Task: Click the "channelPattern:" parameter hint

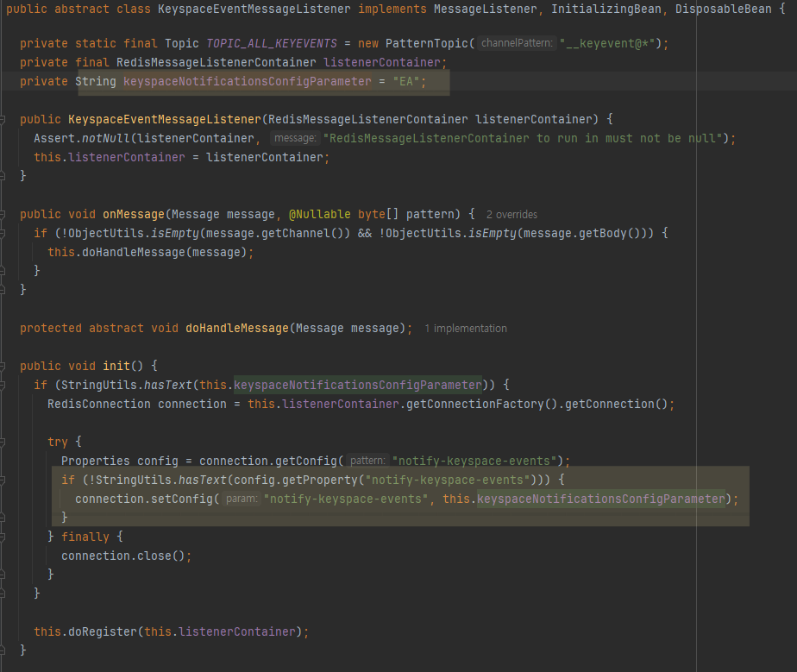Action: click(517, 43)
